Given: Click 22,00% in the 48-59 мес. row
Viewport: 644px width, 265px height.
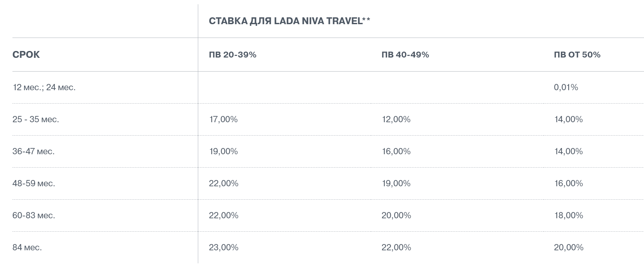Looking at the screenshot, I should [224, 183].
